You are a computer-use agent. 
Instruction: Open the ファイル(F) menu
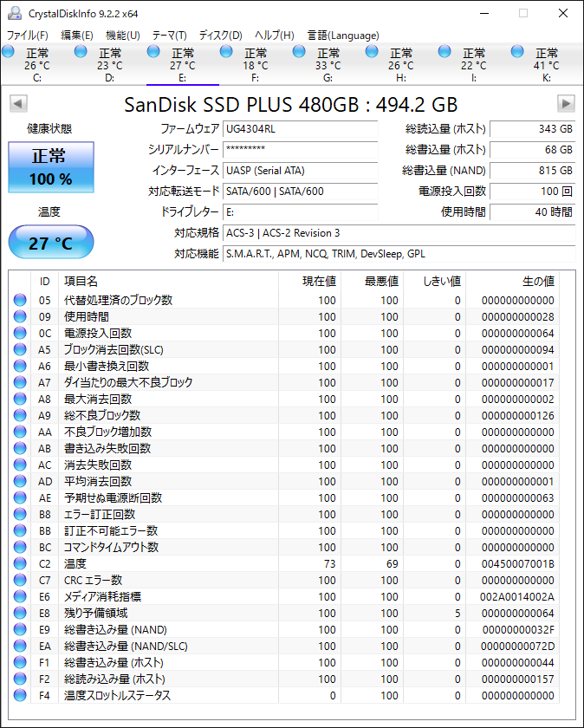point(28,36)
